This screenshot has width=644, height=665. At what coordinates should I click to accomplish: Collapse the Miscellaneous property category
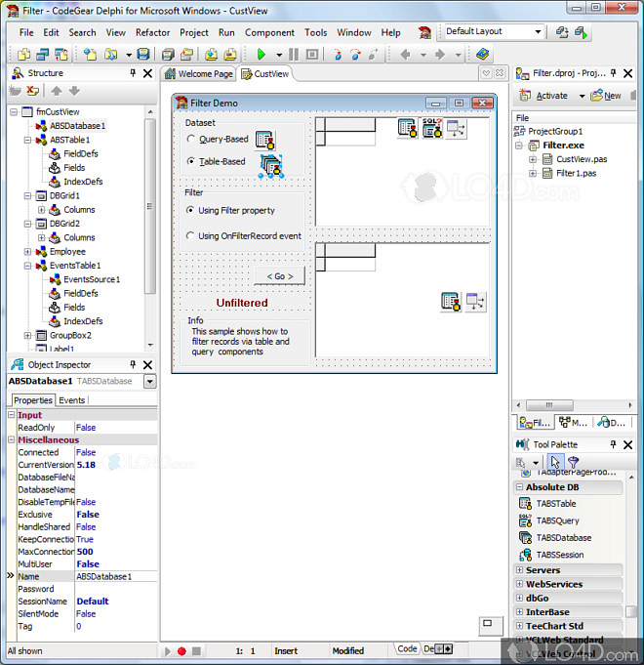tap(12, 439)
